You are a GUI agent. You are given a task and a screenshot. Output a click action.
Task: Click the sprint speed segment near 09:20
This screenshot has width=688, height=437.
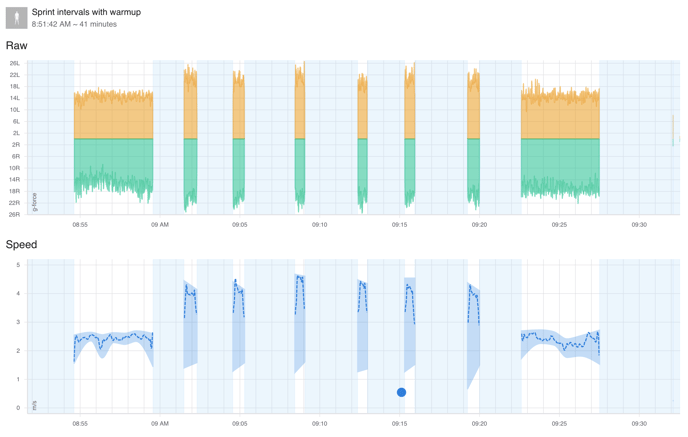tap(473, 303)
